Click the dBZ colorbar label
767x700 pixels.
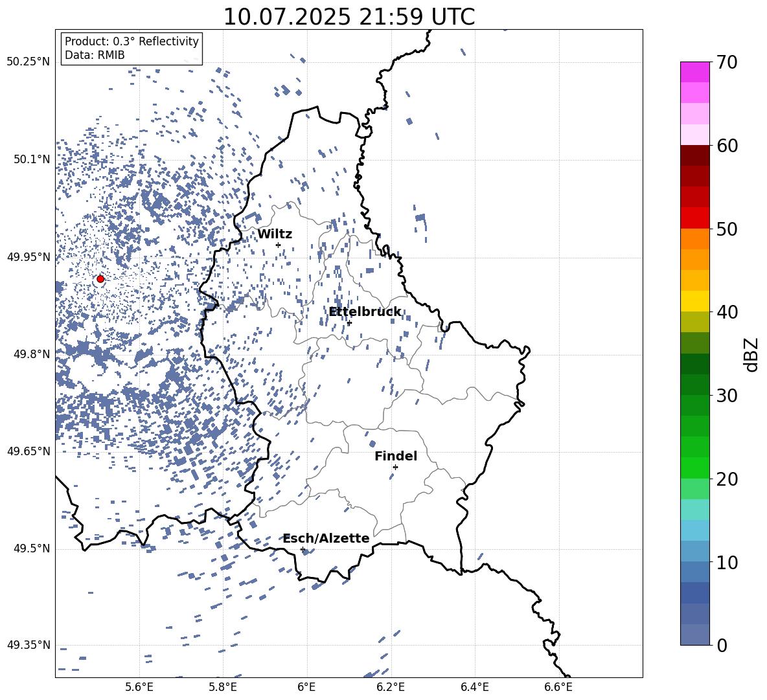point(752,354)
